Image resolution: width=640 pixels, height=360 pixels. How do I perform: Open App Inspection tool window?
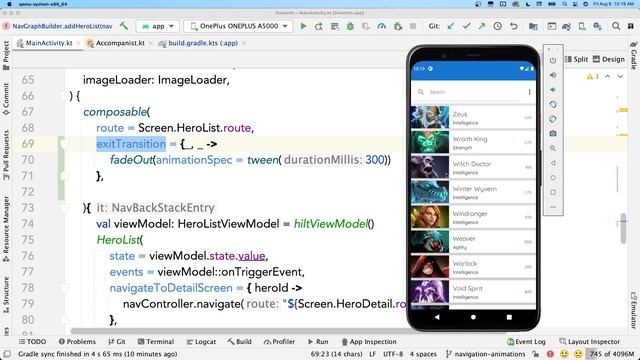pos(369,342)
